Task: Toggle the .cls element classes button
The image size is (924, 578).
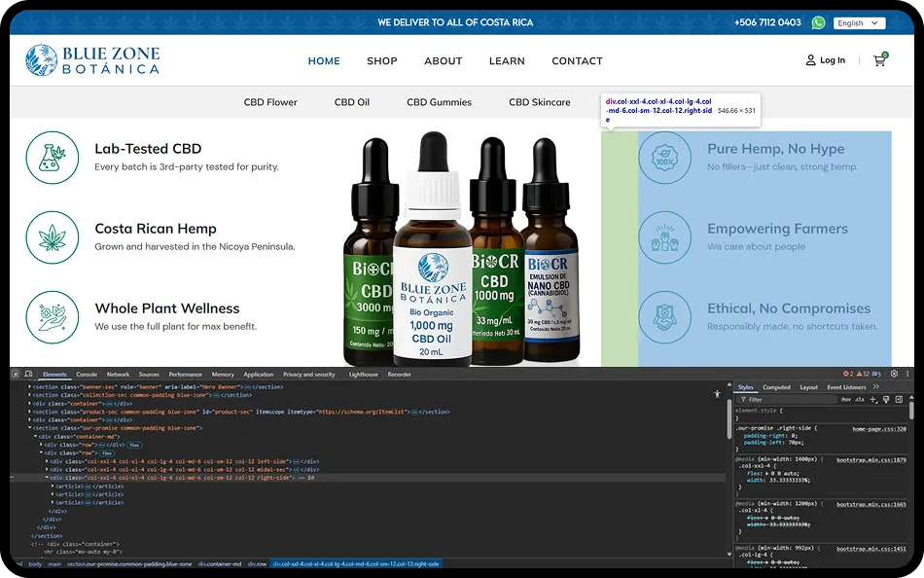Action: click(860, 399)
